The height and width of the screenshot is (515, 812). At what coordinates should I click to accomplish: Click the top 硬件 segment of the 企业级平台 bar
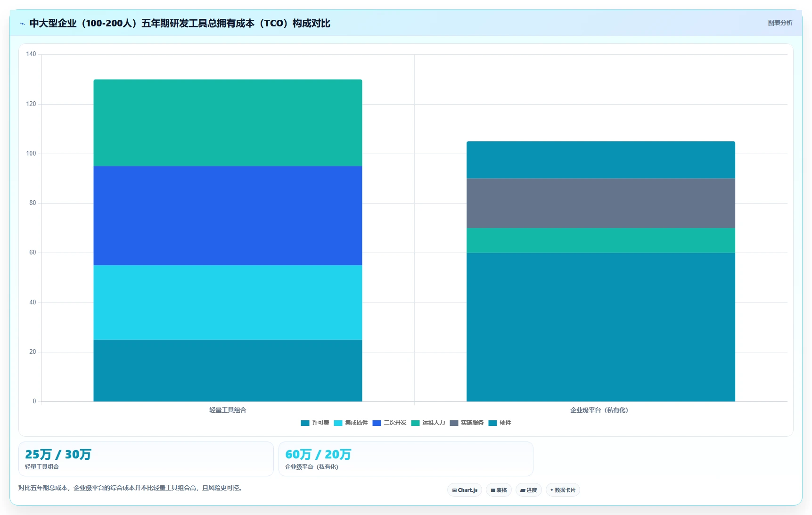coord(601,160)
